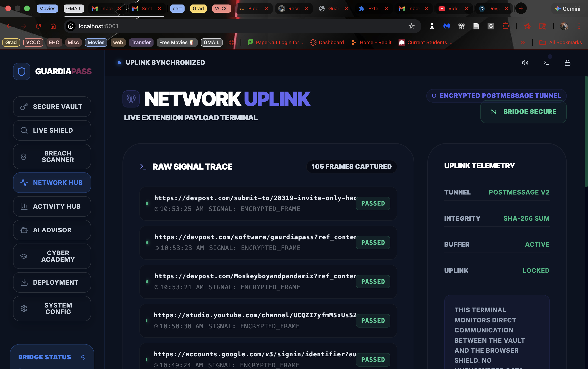Viewport: 588px width, 369px height.
Task: Open the Breach Scanner page
Action: (x=52, y=157)
